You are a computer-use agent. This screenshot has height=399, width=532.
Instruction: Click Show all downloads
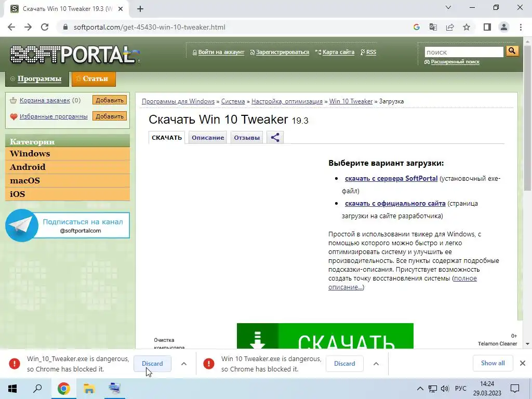493,363
